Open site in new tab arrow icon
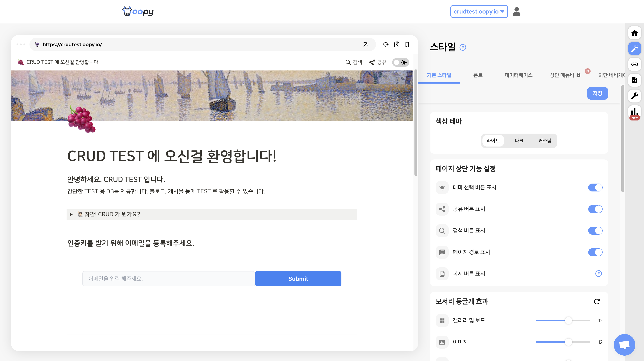Screen dimensions: 644x361 coord(365,44)
